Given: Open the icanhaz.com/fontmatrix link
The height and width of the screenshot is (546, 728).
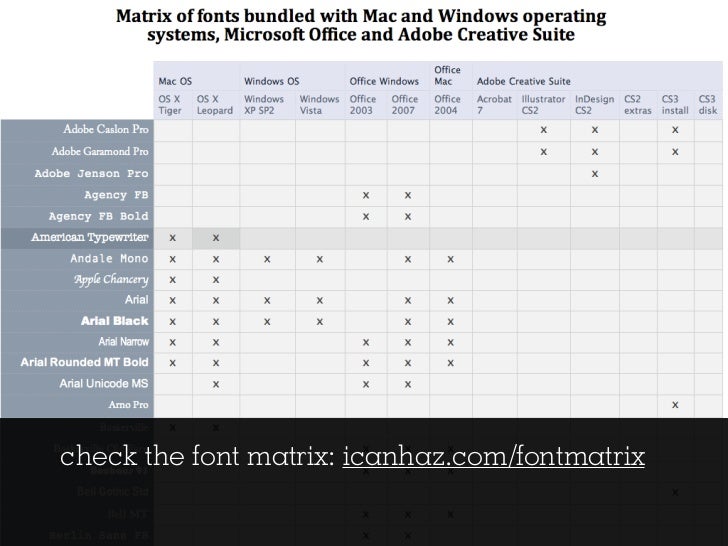Looking at the screenshot, I should pos(494,456).
